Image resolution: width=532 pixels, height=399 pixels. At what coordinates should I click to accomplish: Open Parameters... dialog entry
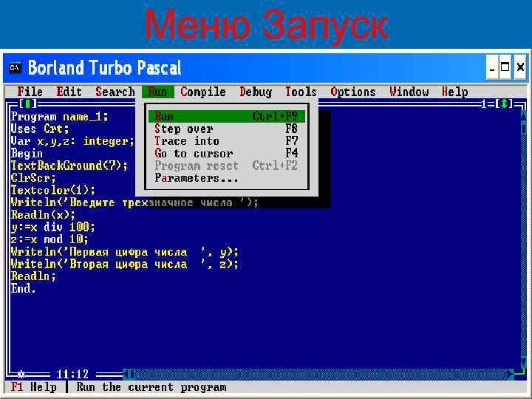[227, 178]
